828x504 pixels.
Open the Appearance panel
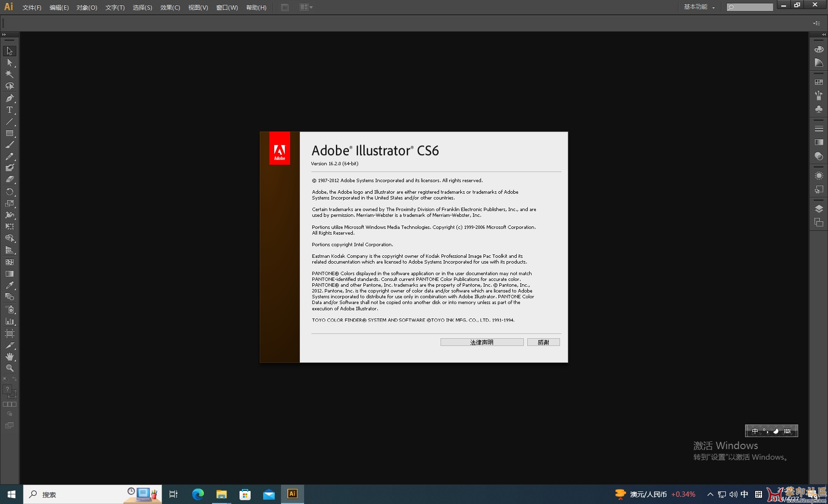819,176
